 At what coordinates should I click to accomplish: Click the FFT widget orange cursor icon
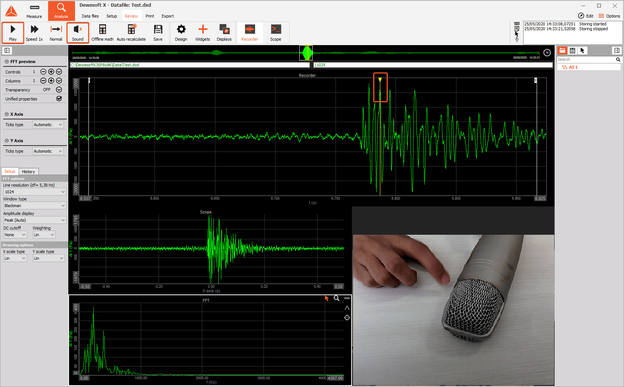coord(327,298)
